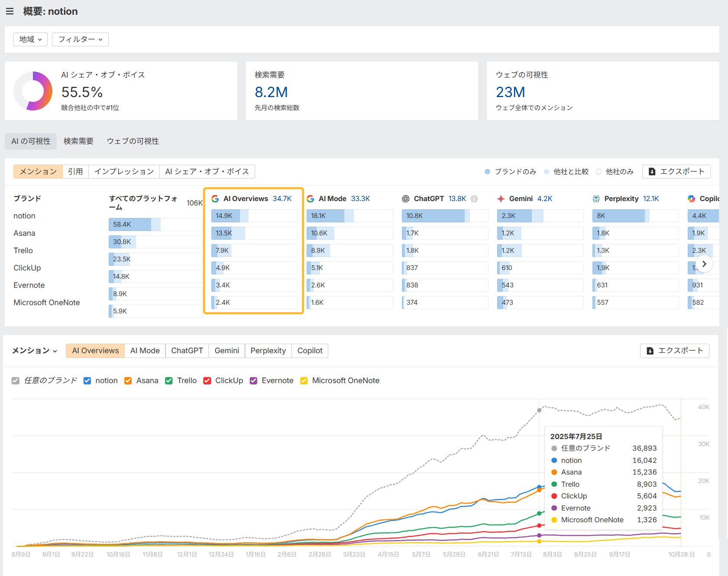Open the メンション dropdown above the chart
This screenshot has width=728, height=576.
(34, 351)
